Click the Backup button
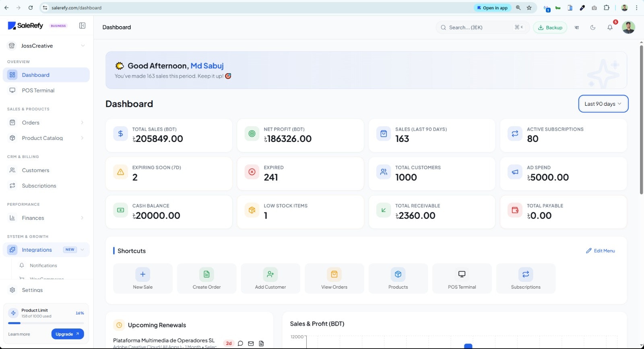The width and height of the screenshot is (644, 349). 550,27
